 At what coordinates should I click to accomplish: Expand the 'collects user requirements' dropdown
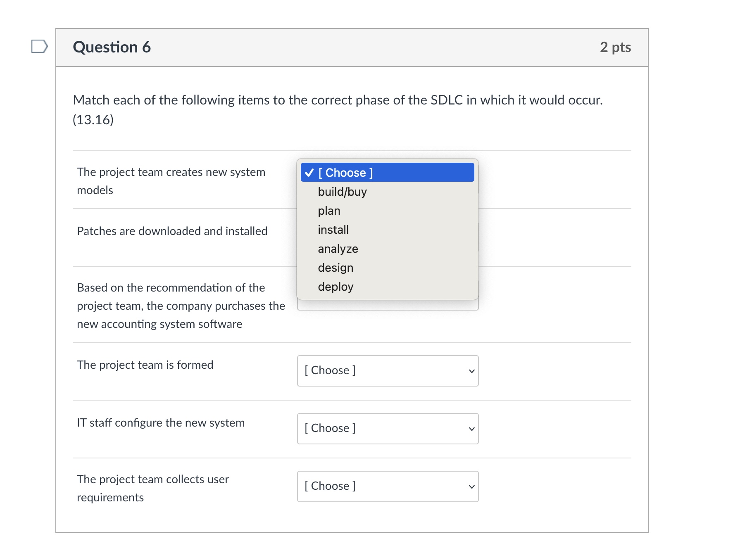387,486
